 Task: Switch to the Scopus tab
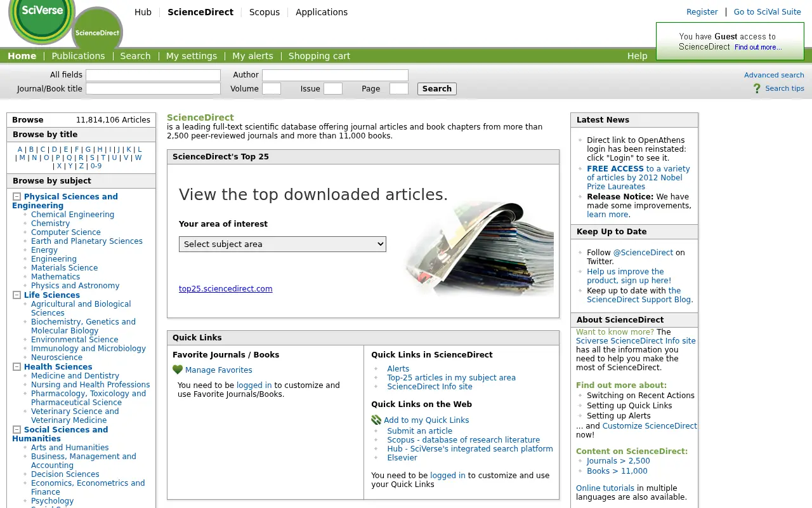coord(265,12)
